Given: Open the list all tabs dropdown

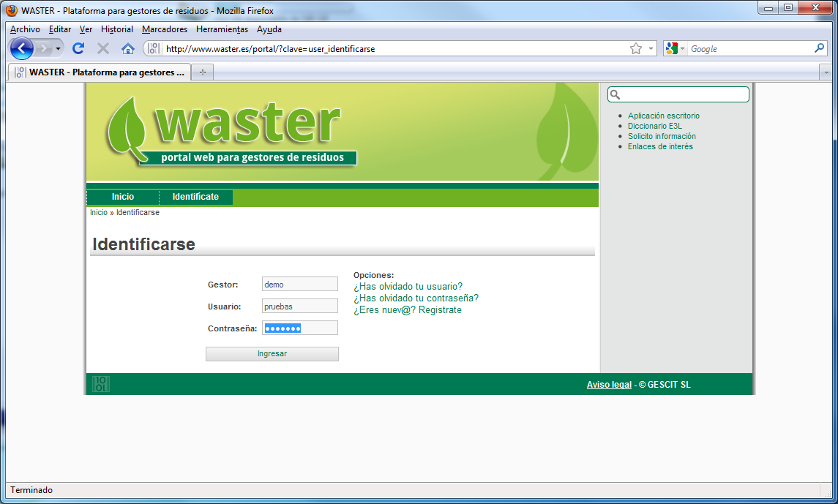Looking at the screenshot, I should 826,72.
